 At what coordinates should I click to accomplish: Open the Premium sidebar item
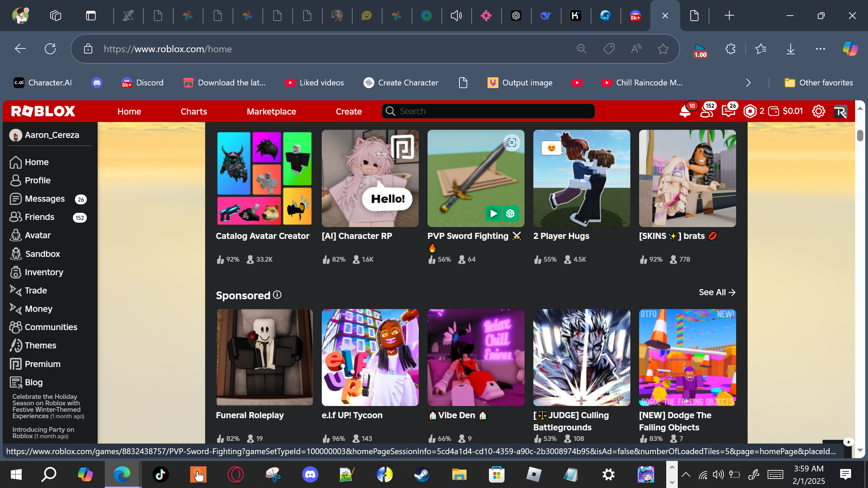42,364
